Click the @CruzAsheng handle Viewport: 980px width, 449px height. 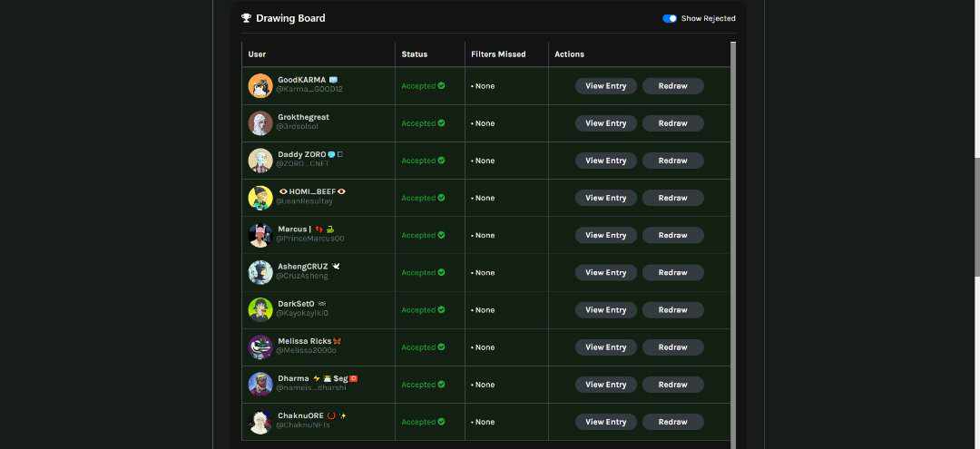(302, 276)
